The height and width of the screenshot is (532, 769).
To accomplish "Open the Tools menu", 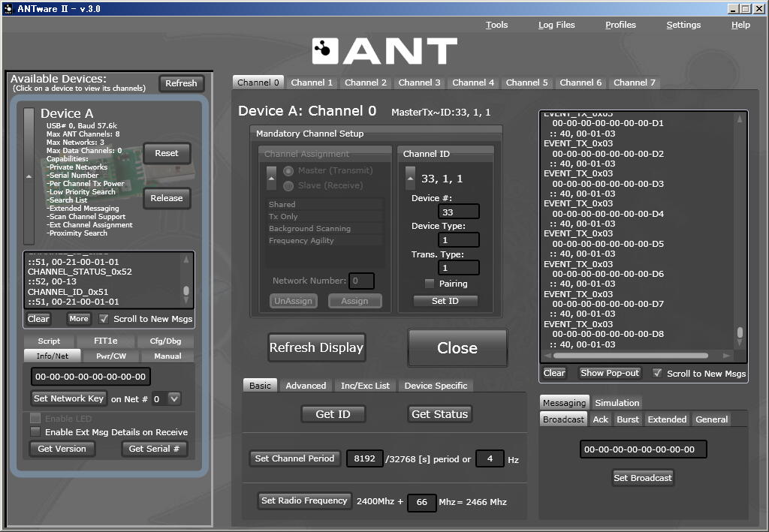I will [496, 25].
